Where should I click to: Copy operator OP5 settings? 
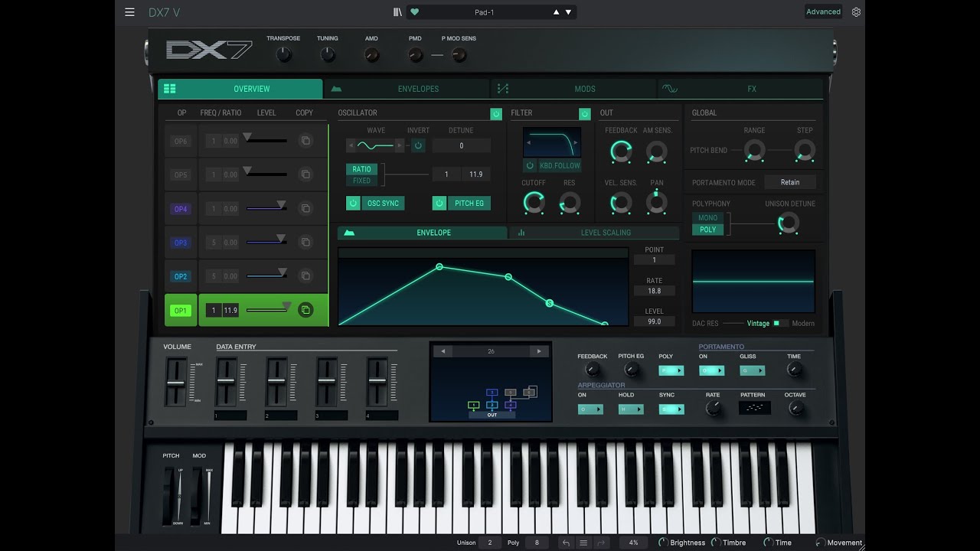coord(305,174)
